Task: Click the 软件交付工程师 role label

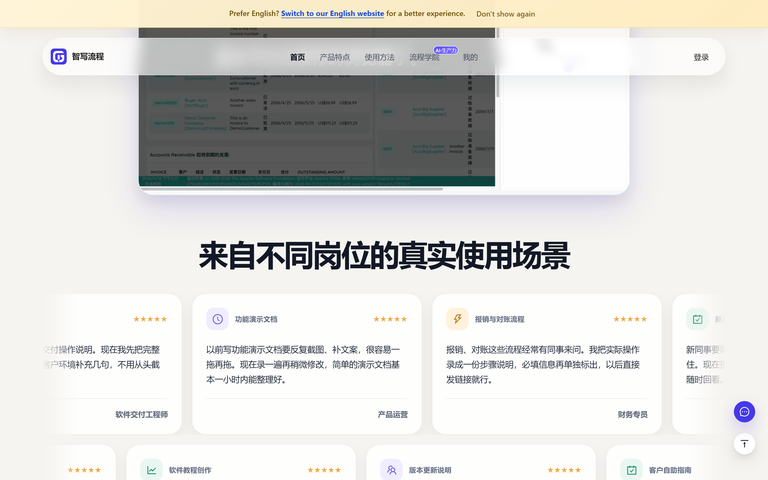Action: click(x=142, y=414)
